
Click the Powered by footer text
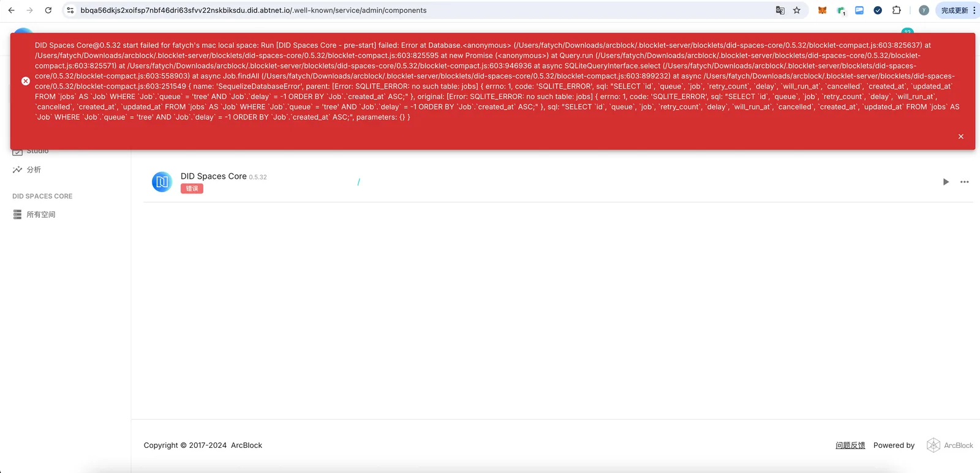[894, 445]
